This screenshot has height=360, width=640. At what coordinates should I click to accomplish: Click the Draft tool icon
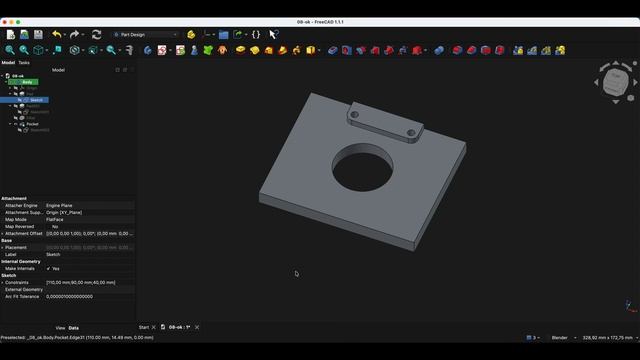click(x=485, y=50)
